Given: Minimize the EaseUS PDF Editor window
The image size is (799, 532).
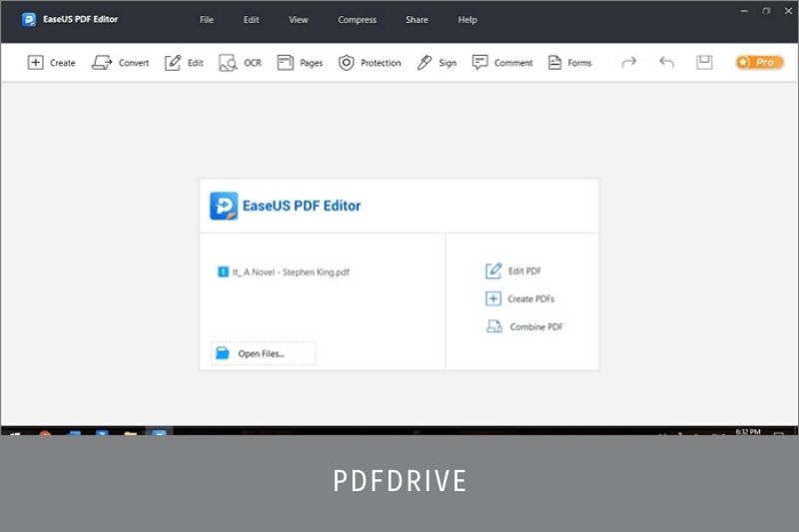Looking at the screenshot, I should (x=744, y=11).
